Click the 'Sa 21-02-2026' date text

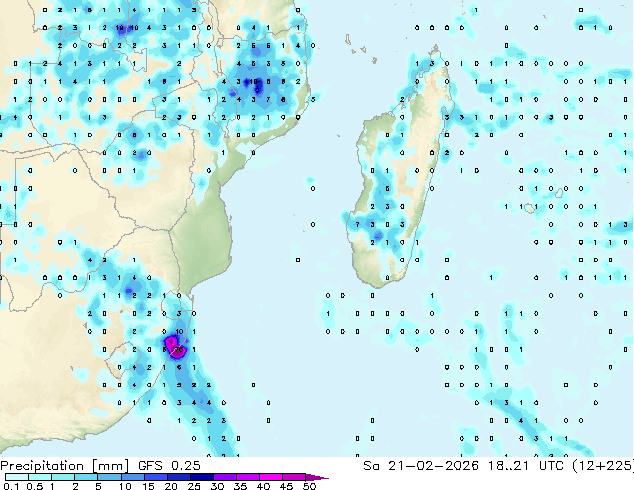421,466
